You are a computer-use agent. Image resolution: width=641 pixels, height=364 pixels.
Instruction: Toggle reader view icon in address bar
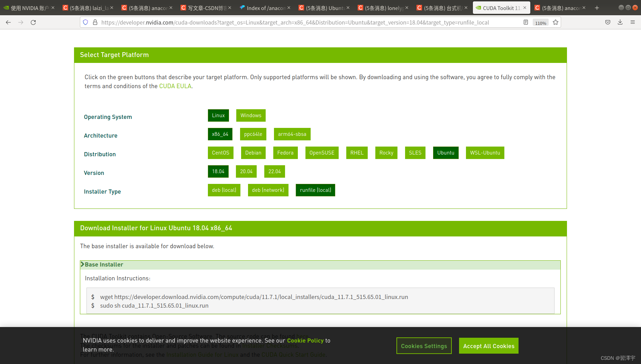[526, 22]
